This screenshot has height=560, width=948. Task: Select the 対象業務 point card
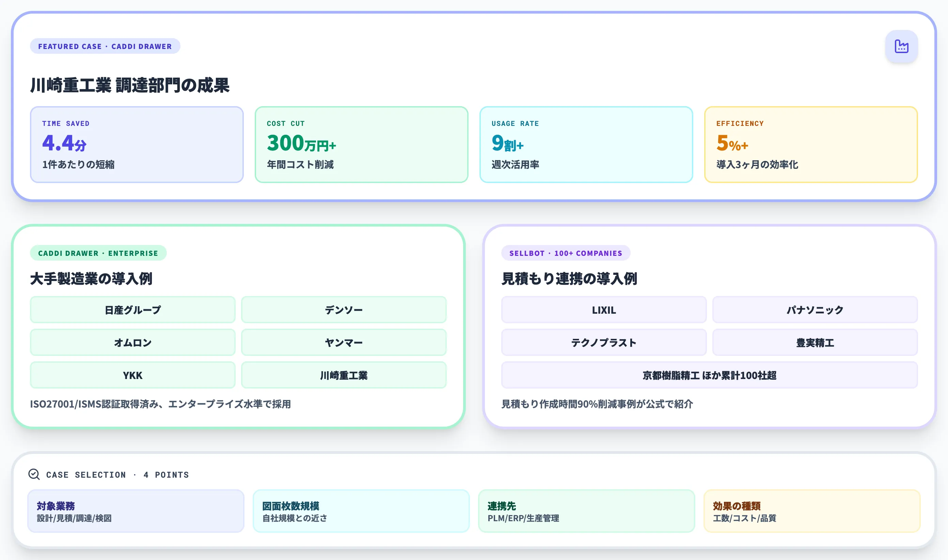137,512
